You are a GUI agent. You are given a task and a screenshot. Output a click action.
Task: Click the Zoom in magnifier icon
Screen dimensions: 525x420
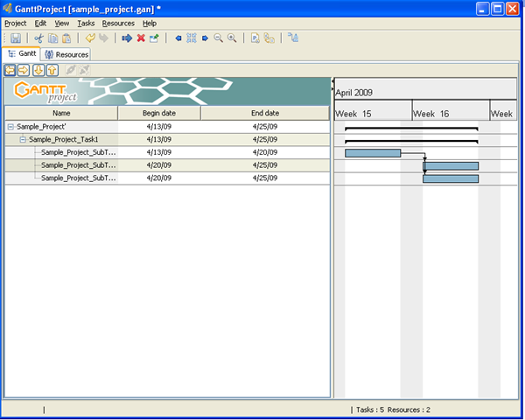(232, 38)
